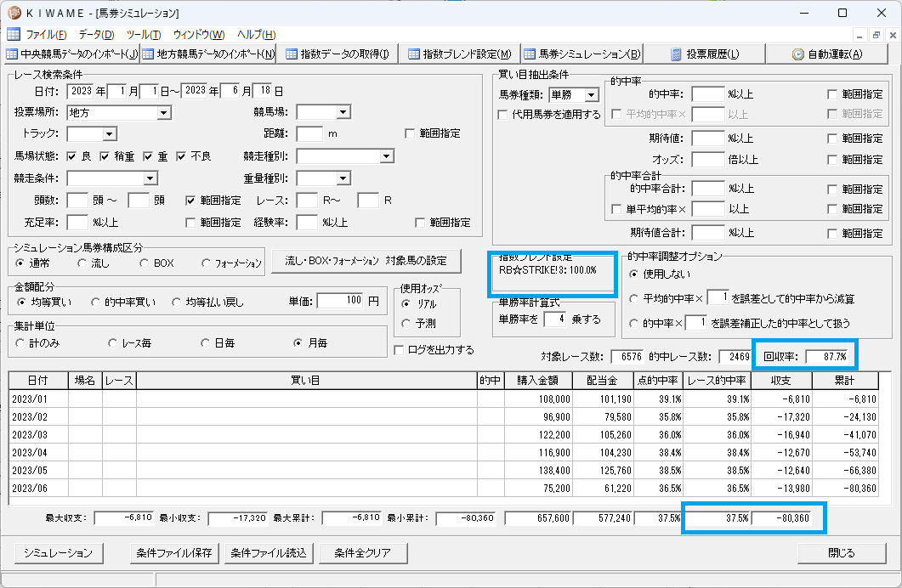Select the BOX radio button
The width and height of the screenshot is (902, 588).
point(145,263)
